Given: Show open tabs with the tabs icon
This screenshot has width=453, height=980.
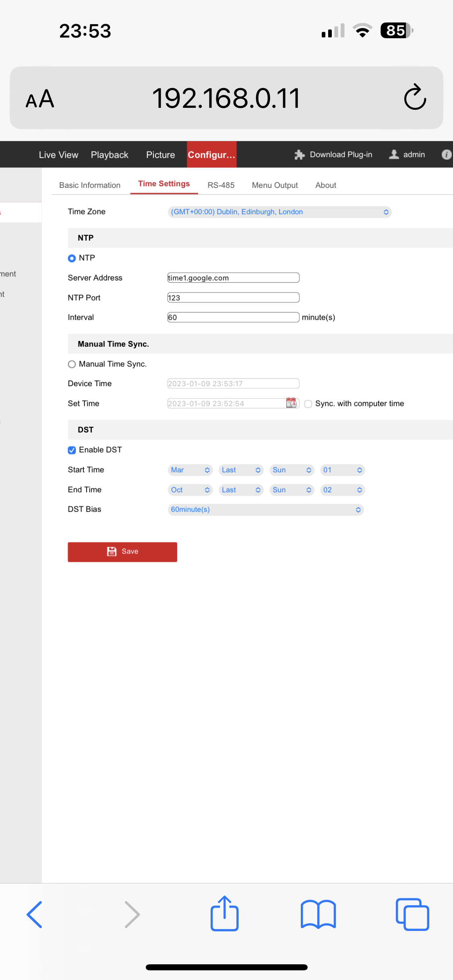Looking at the screenshot, I should pyautogui.click(x=412, y=914).
